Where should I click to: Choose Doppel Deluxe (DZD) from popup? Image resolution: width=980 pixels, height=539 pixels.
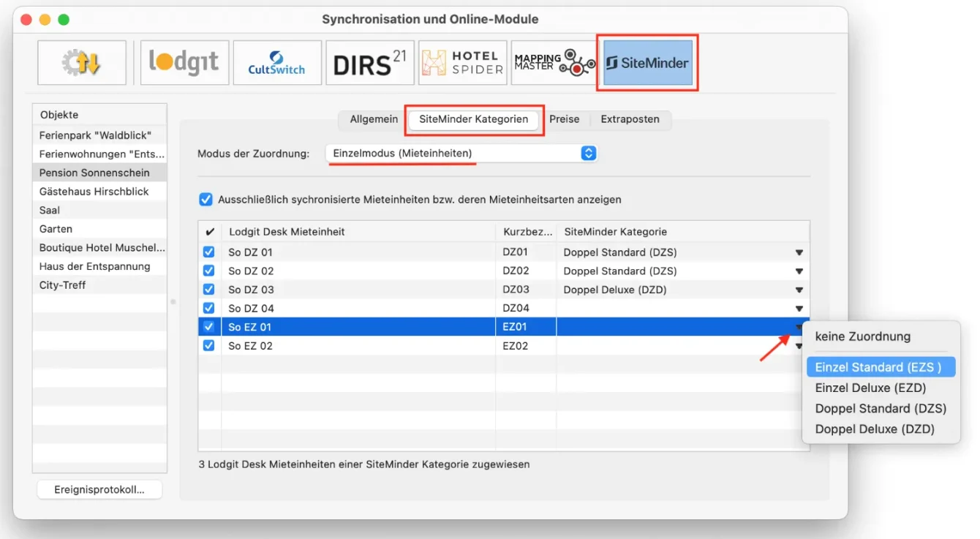(x=881, y=429)
